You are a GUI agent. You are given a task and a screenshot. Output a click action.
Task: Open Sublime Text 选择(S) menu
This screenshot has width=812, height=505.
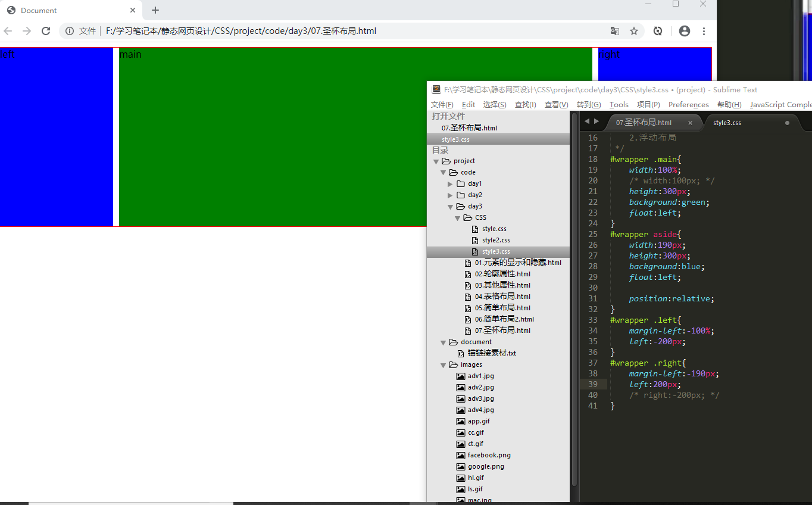[495, 105]
